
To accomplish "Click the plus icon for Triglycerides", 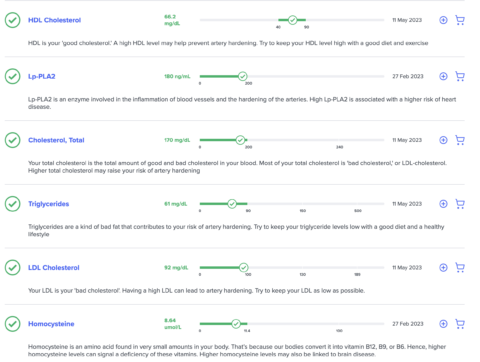I will [x=443, y=204].
